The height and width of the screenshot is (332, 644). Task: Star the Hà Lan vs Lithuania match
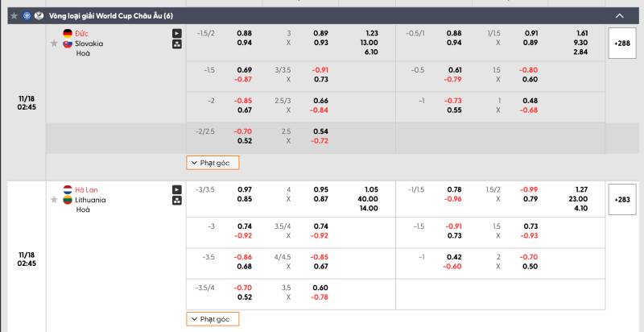54,200
